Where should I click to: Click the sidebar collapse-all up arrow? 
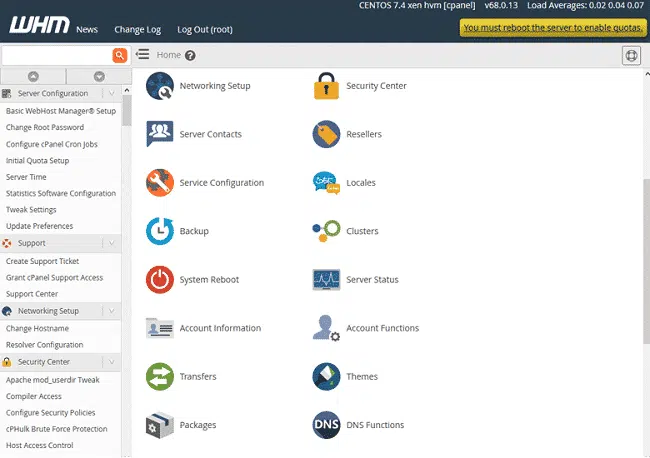tap(33, 77)
